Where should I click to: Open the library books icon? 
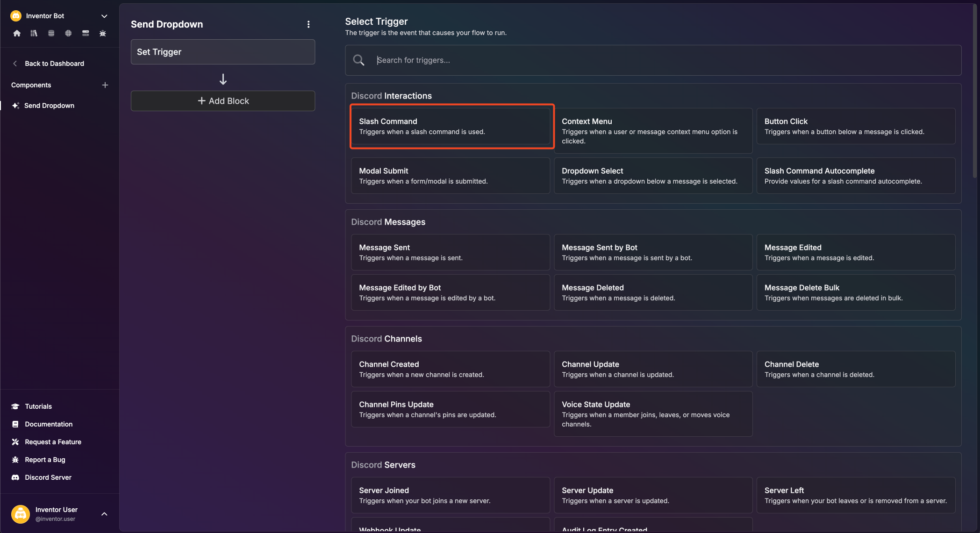(34, 33)
